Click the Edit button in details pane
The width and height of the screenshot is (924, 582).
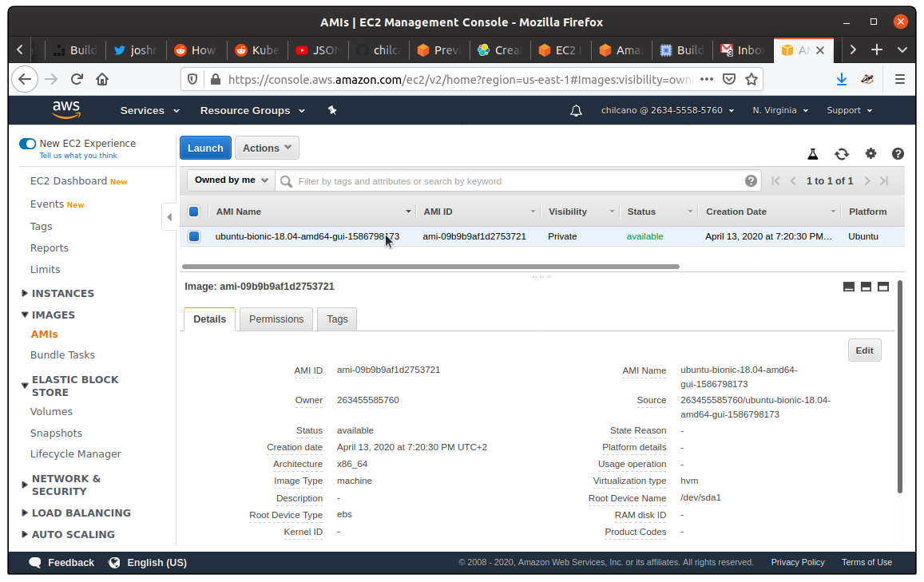[864, 350]
